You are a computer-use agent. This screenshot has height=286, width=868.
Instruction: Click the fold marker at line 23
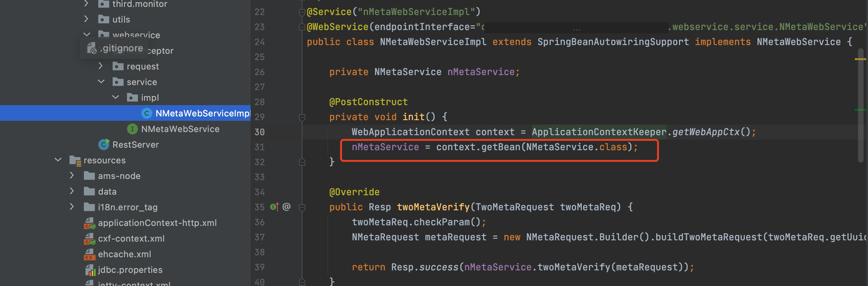coord(302,27)
